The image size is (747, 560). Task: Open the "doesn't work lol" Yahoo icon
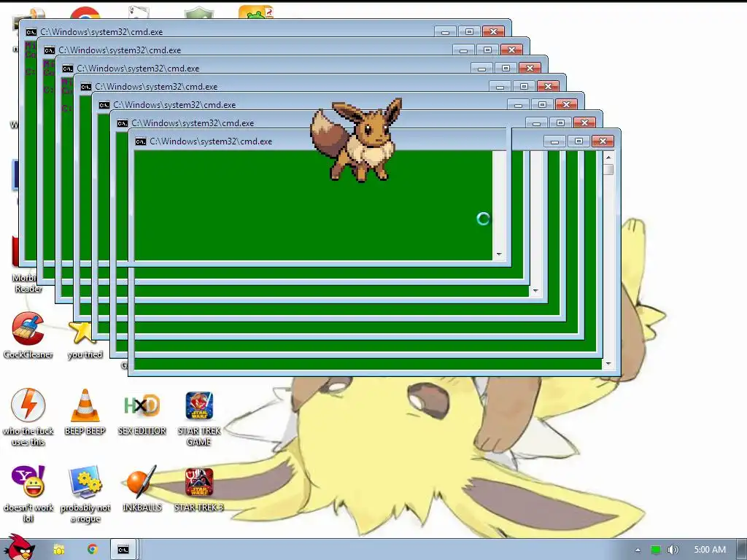coord(28,494)
